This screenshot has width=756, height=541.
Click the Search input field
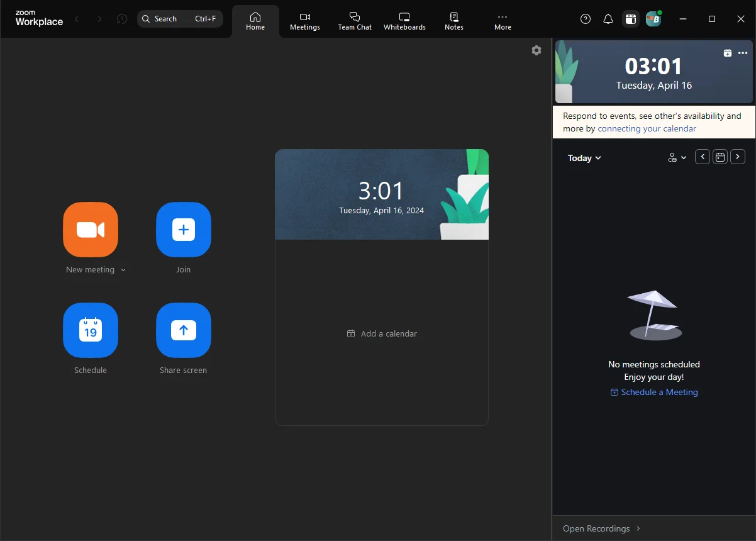pyautogui.click(x=180, y=19)
